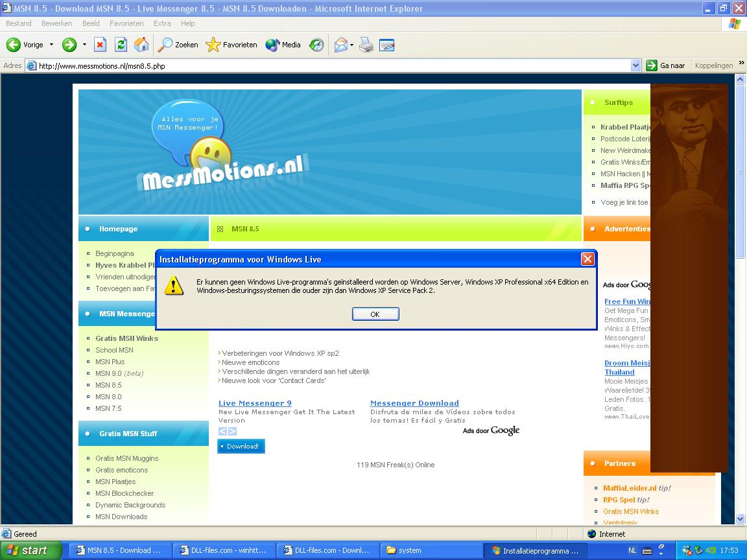Click the Mail envelope icon

pyautogui.click(x=340, y=45)
